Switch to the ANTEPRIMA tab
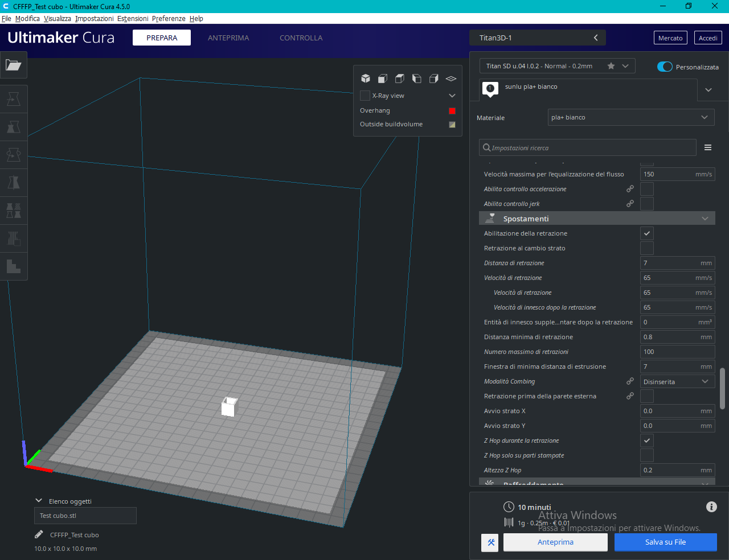The image size is (729, 560). [228, 38]
